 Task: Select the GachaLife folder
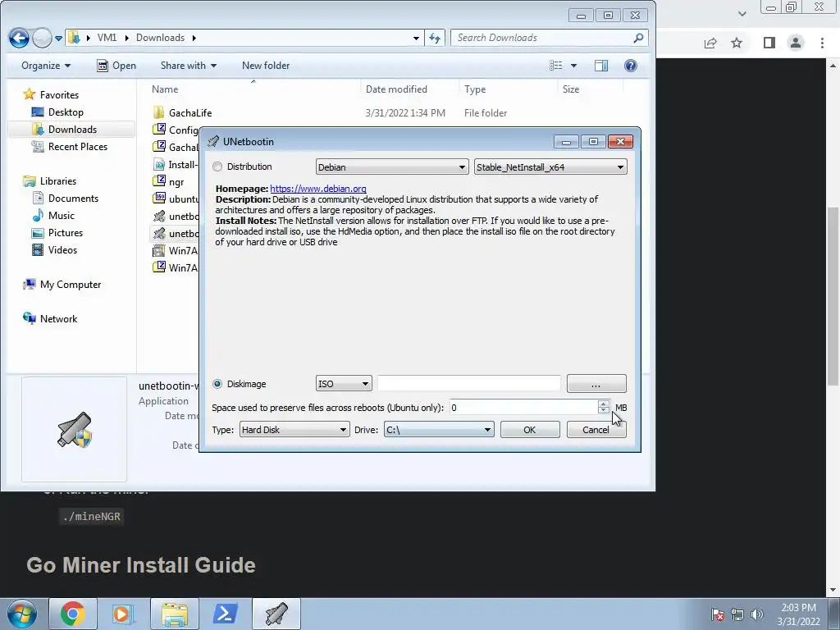[x=190, y=112]
